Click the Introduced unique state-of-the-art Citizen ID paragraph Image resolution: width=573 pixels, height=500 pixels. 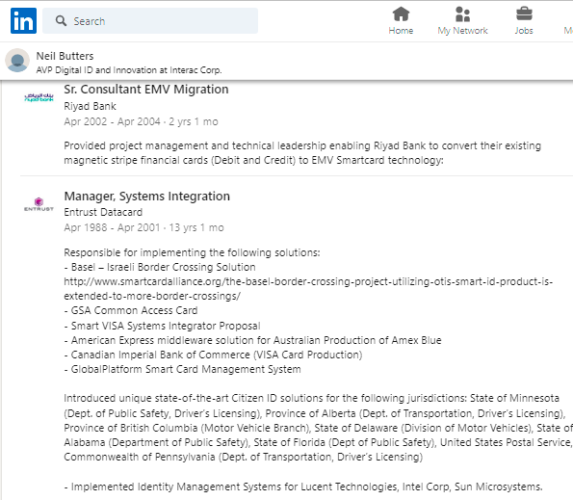(318, 428)
